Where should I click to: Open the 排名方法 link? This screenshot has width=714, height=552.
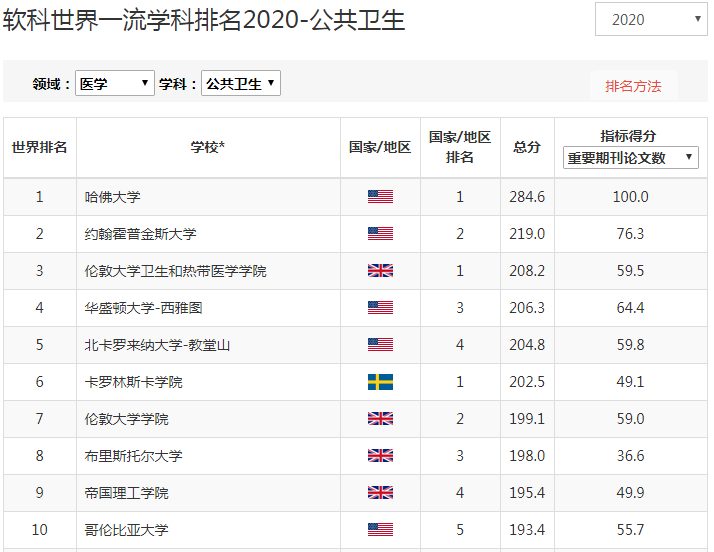click(633, 86)
